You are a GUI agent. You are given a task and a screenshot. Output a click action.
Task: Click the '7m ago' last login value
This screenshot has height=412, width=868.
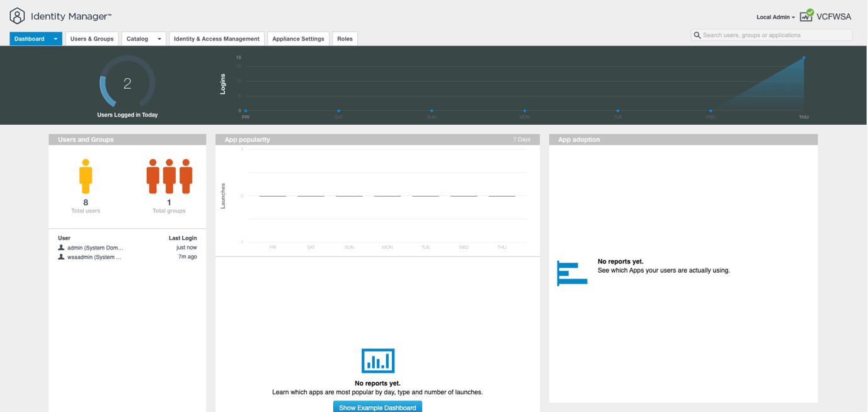coord(188,257)
